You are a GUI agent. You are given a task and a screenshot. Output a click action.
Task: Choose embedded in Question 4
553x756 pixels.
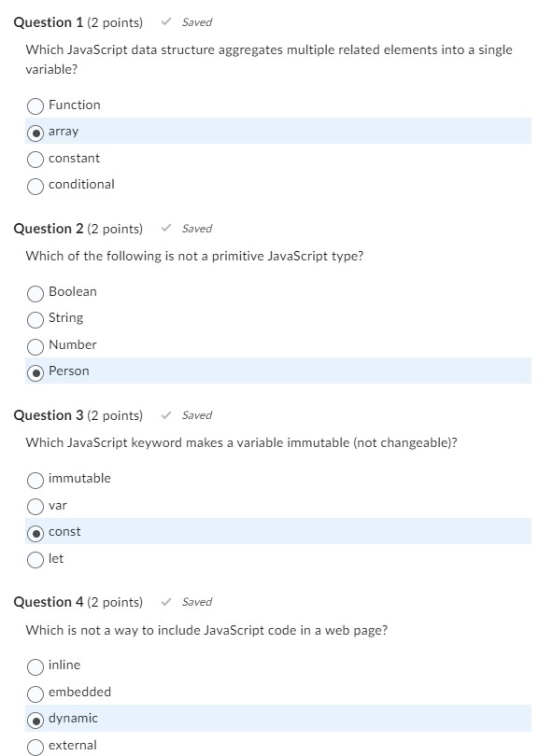35,692
